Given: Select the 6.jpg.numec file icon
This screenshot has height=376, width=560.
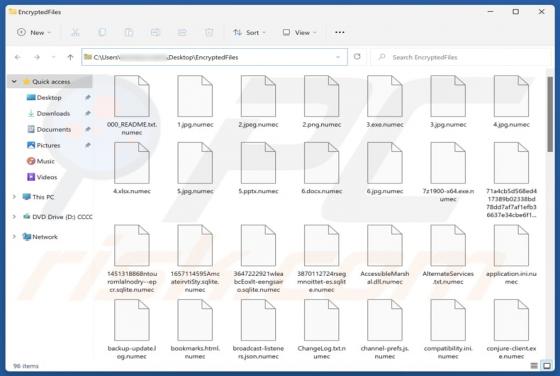Looking at the screenshot, I should coord(385,163).
